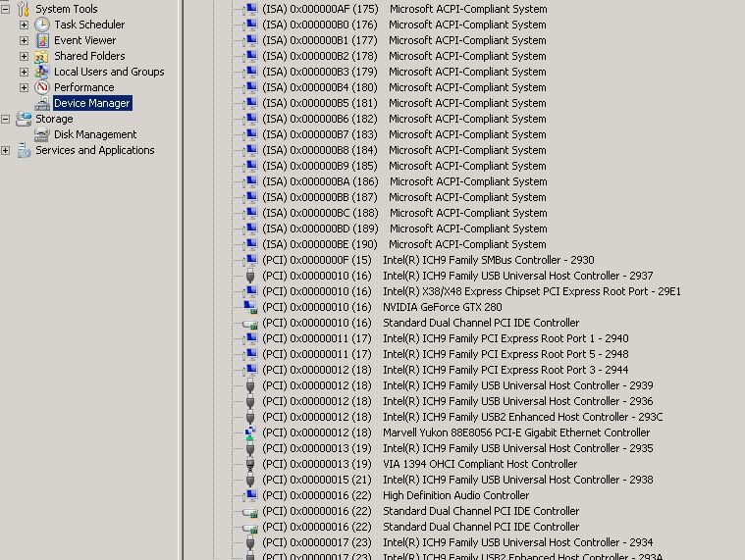The height and width of the screenshot is (560, 745).
Task: Expand the Event Viewer node
Action: (x=24, y=40)
